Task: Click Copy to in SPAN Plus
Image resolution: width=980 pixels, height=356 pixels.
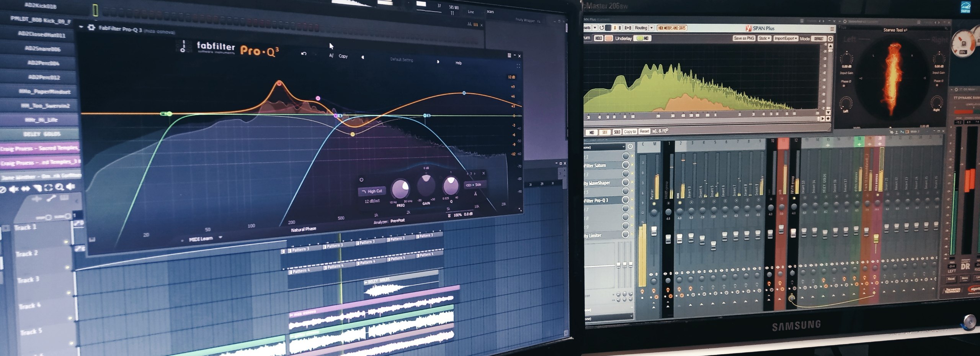Action: (x=630, y=131)
